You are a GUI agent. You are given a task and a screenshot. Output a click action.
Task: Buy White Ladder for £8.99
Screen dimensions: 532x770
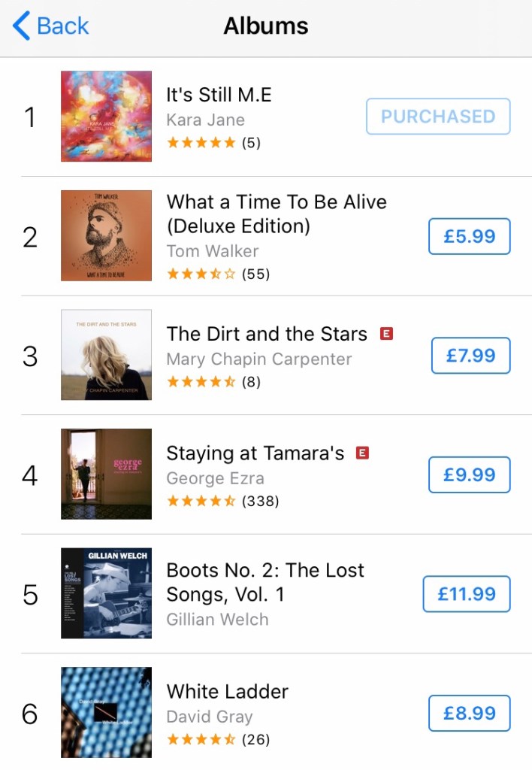[x=469, y=713]
